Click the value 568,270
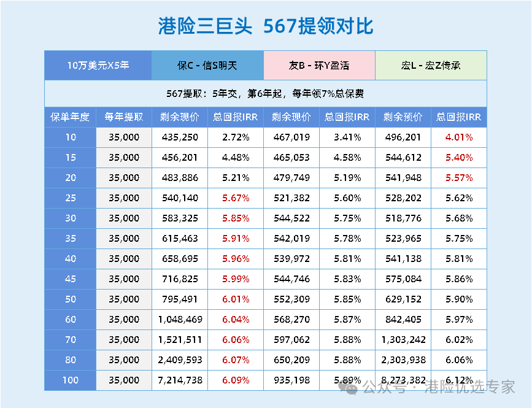Image resolution: width=532 pixels, height=408 pixels. coord(291,320)
